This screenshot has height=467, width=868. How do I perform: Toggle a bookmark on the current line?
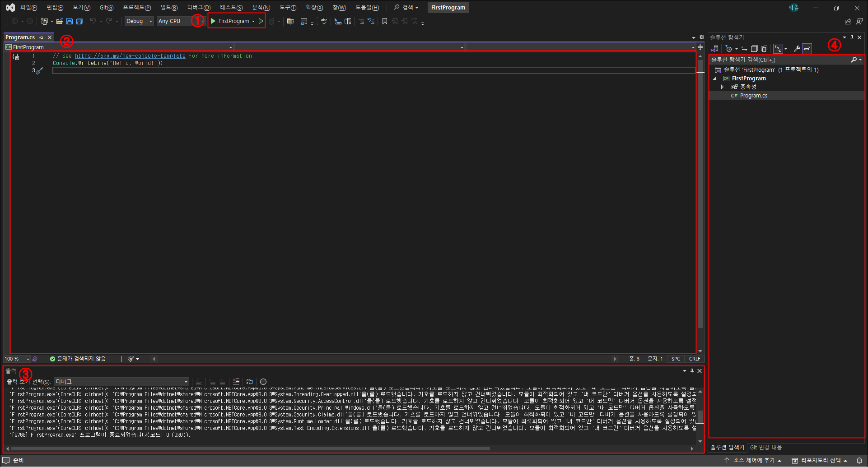[x=385, y=21]
